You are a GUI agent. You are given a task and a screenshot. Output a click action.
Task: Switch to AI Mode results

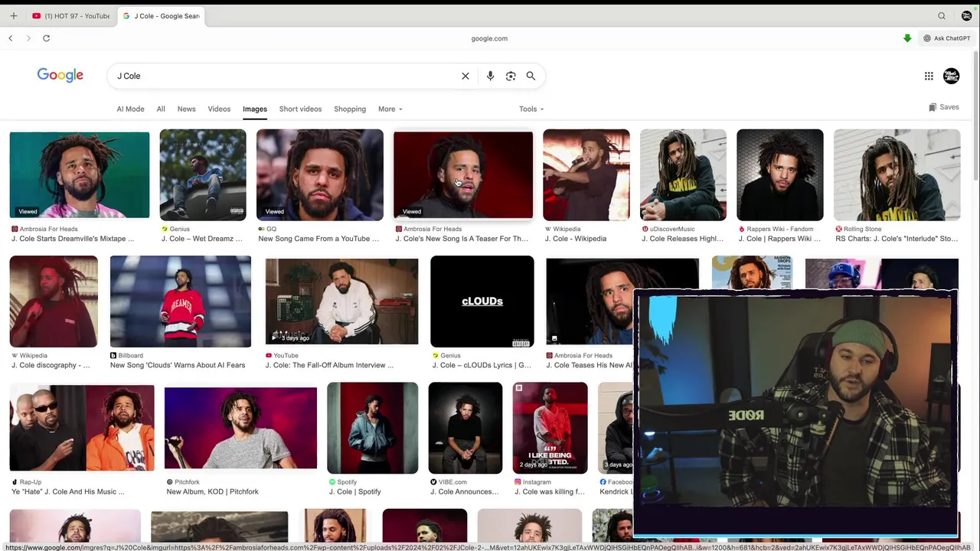point(130,109)
